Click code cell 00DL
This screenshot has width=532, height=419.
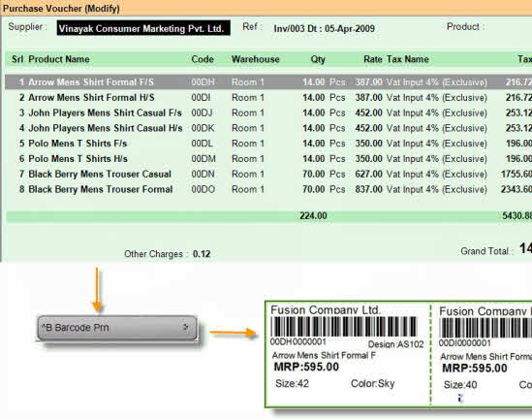[x=202, y=144]
